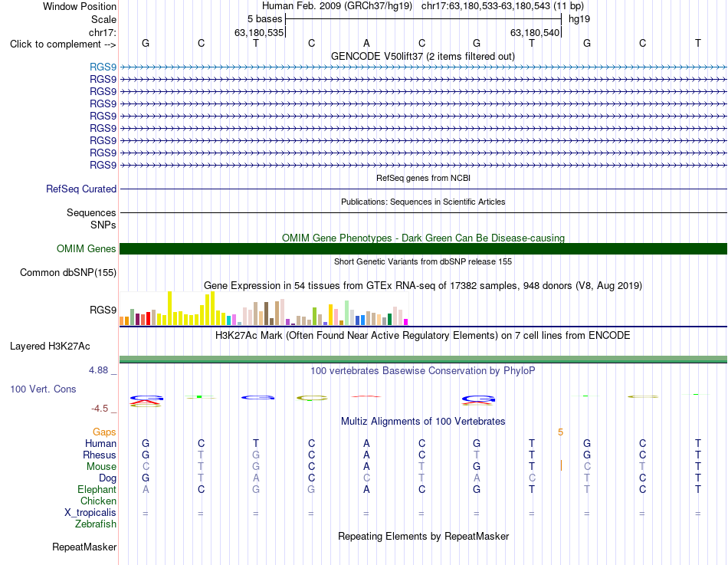Open 'Repeating Elements by RepeatMasker' track title
The image size is (728, 565).
pos(423,536)
